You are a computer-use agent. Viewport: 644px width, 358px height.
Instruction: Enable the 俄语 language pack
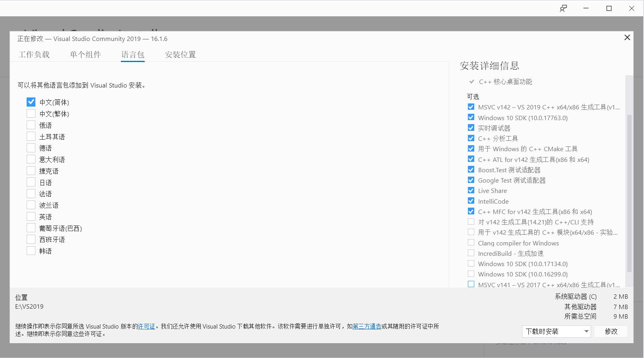point(31,125)
